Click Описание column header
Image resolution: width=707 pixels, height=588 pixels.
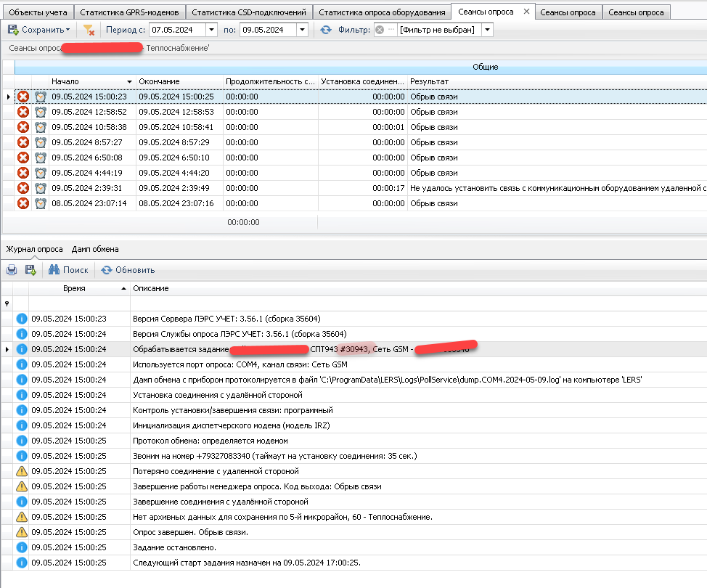[418, 289]
